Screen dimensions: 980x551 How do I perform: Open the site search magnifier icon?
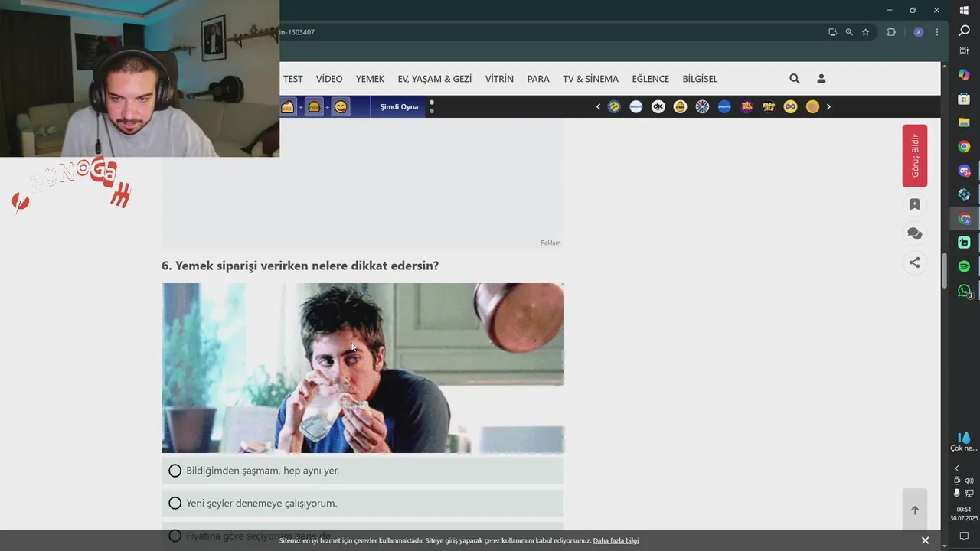(795, 79)
